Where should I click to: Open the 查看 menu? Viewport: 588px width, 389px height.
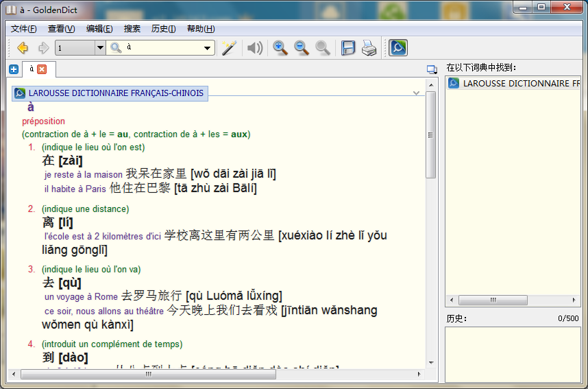61,29
